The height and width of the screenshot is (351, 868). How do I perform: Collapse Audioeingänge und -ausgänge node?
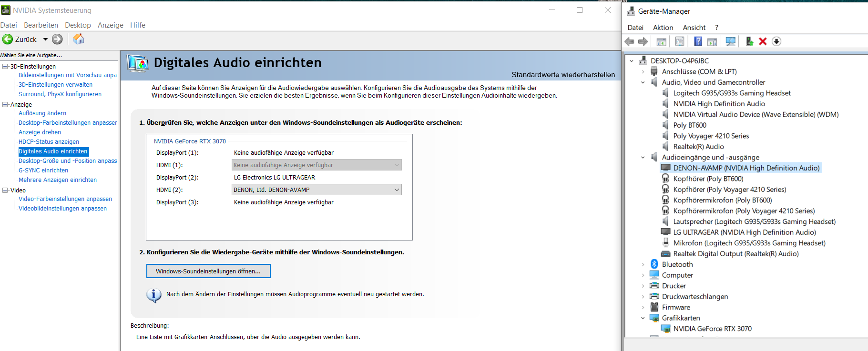pyautogui.click(x=643, y=158)
